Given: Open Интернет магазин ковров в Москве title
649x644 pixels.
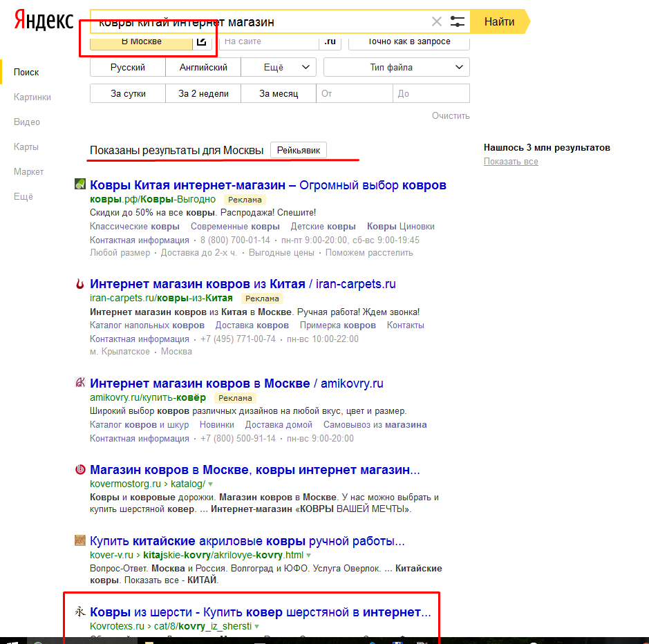Looking at the screenshot, I should (x=236, y=383).
